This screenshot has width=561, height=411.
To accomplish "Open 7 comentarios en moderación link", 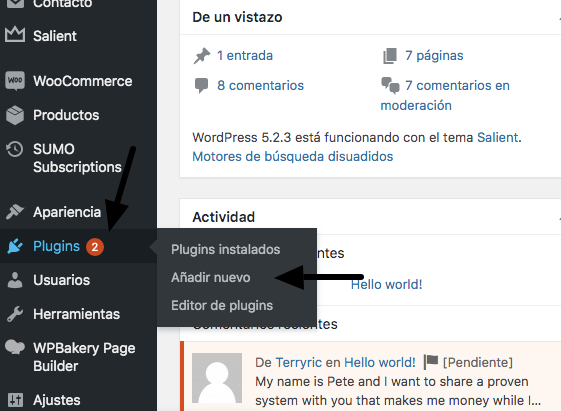I will coord(445,95).
